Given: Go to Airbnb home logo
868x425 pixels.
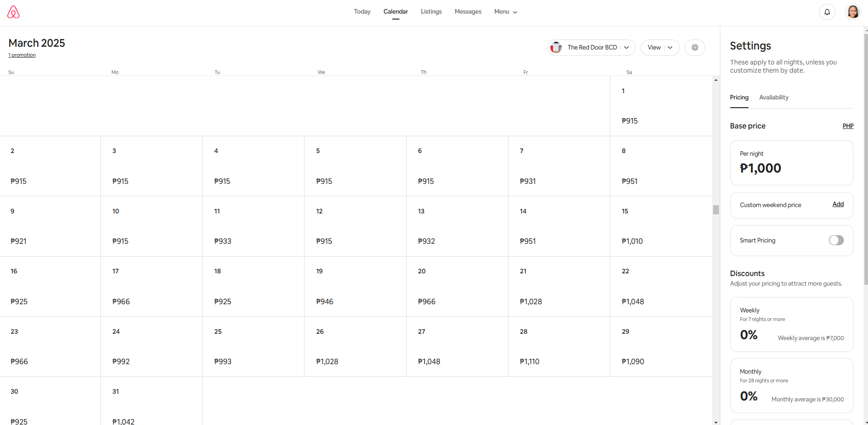Looking at the screenshot, I should point(14,12).
